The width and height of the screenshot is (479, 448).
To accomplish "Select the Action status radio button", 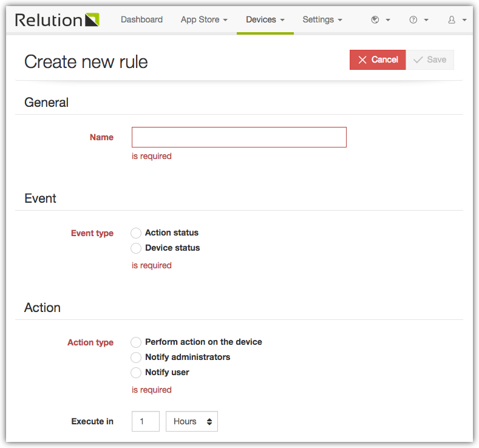I will [135, 232].
